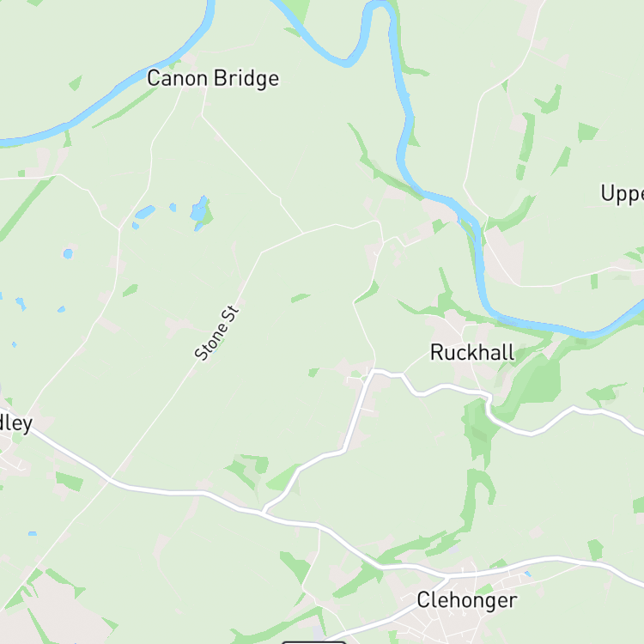Click the elongated pond left of the small ponds
Screen dimensions: 644x644
(145, 212)
